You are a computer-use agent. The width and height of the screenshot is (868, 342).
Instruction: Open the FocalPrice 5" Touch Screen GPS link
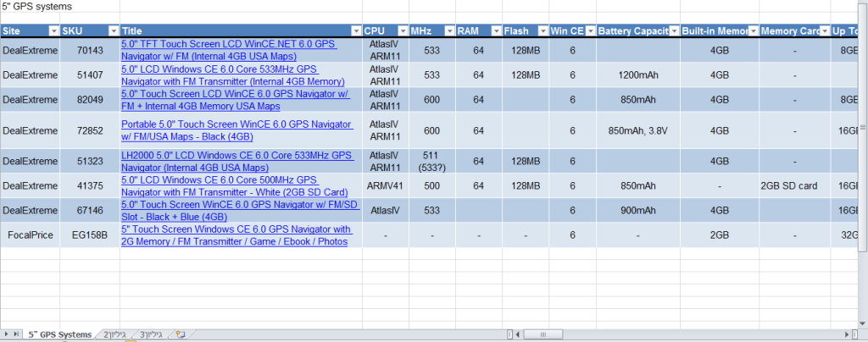click(x=236, y=235)
